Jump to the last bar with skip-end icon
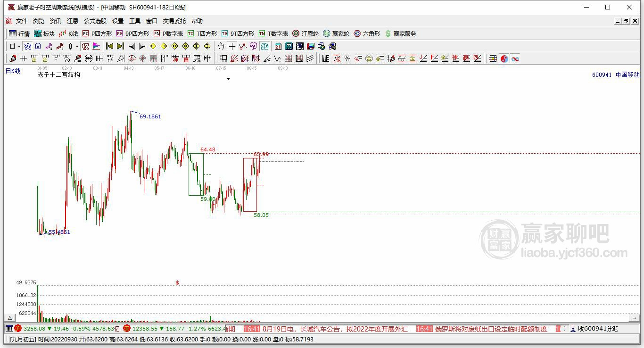 click(x=120, y=46)
